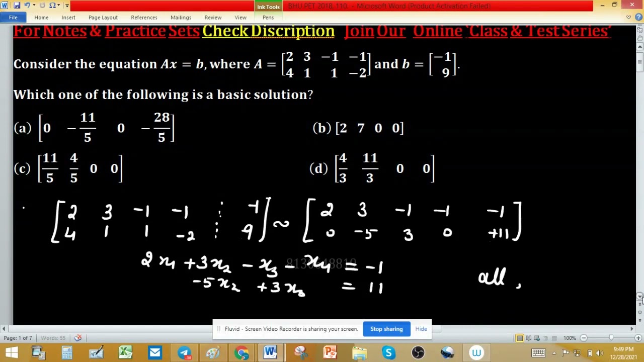The image size is (644, 362).
Task: Click Hide link in sharing bar
Action: [421, 329]
